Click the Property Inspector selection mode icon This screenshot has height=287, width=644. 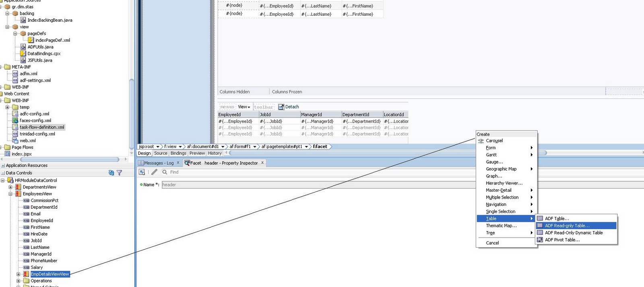point(142,172)
